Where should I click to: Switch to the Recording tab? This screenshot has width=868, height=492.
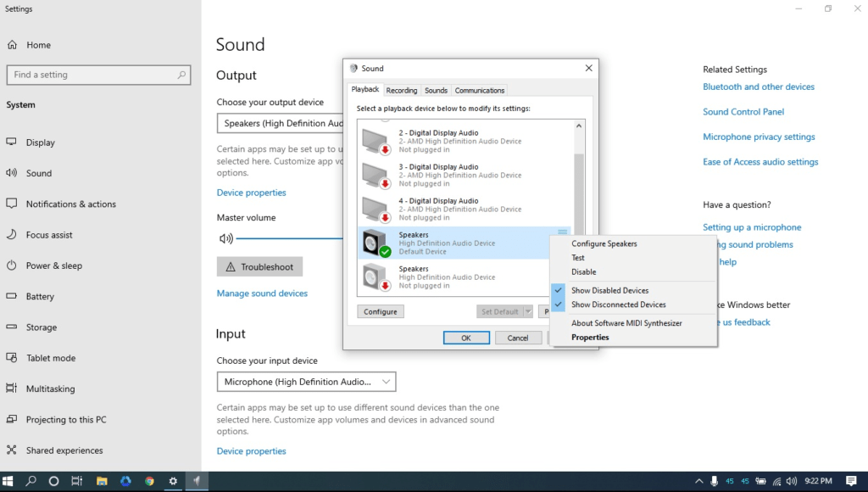(402, 90)
